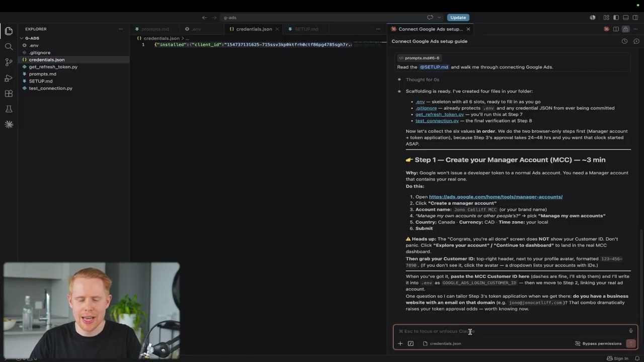The height and width of the screenshot is (362, 644).
Task: Close the credentials.json editor tab
Action: point(277,29)
